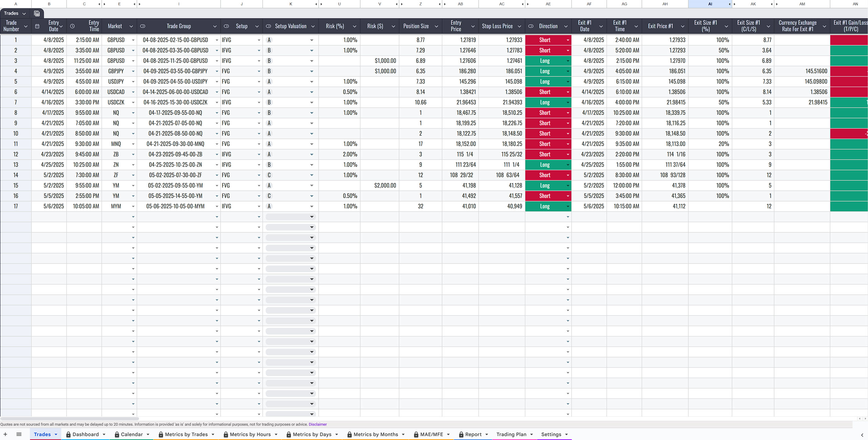The width and height of the screenshot is (868, 440).
Task: Open the Direction dropdown for trade 1
Action: 568,40
